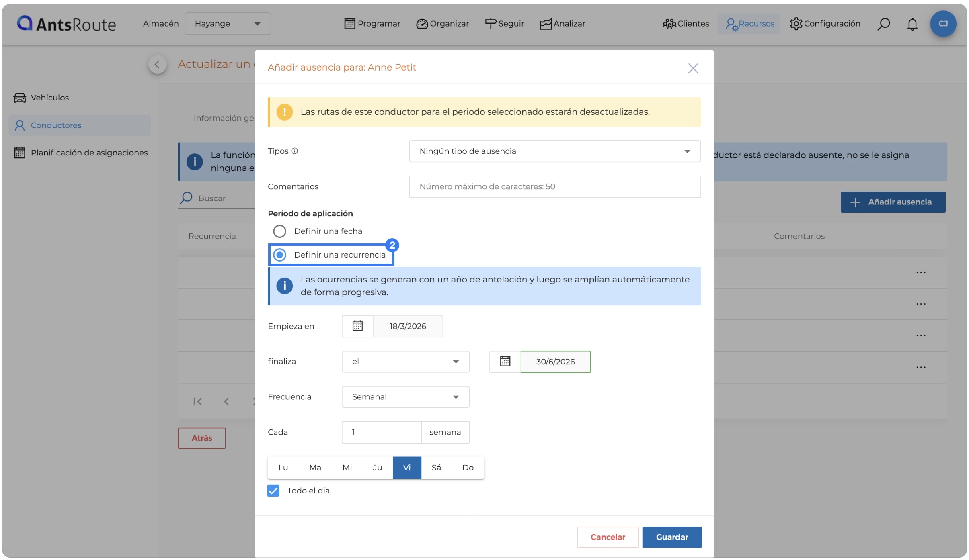Select Definir una fecha radio
The height and width of the screenshot is (560, 969).
[279, 231]
